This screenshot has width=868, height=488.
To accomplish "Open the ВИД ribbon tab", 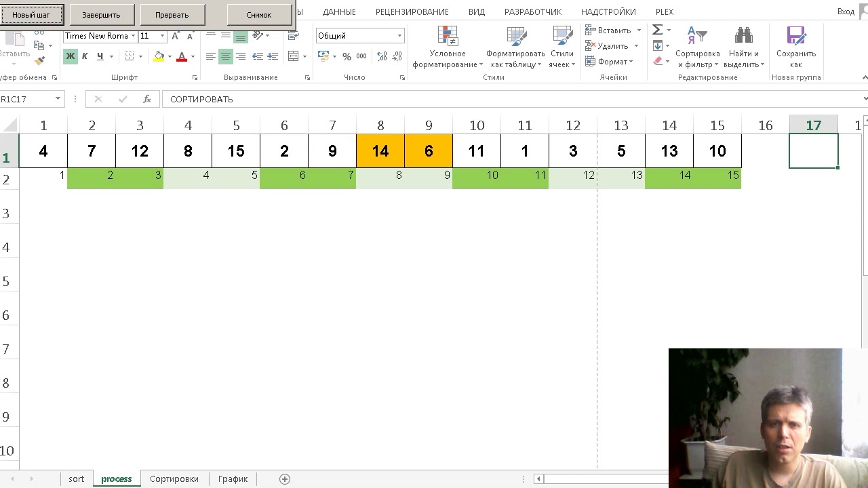I will pos(477,12).
